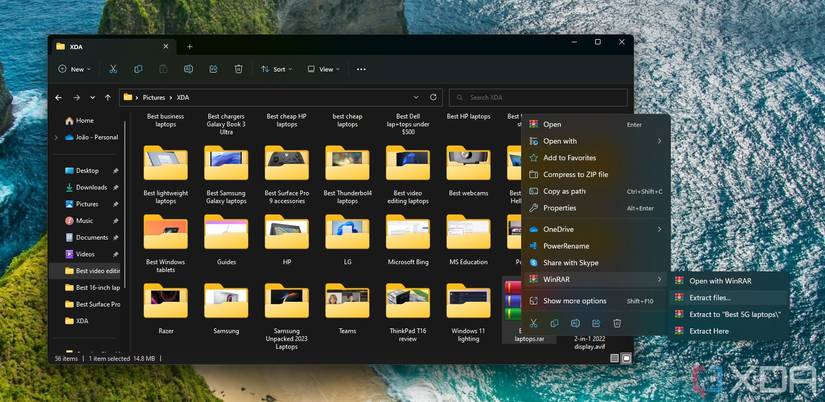Switch to details view in the status bar
The image size is (825, 402).
(615, 358)
